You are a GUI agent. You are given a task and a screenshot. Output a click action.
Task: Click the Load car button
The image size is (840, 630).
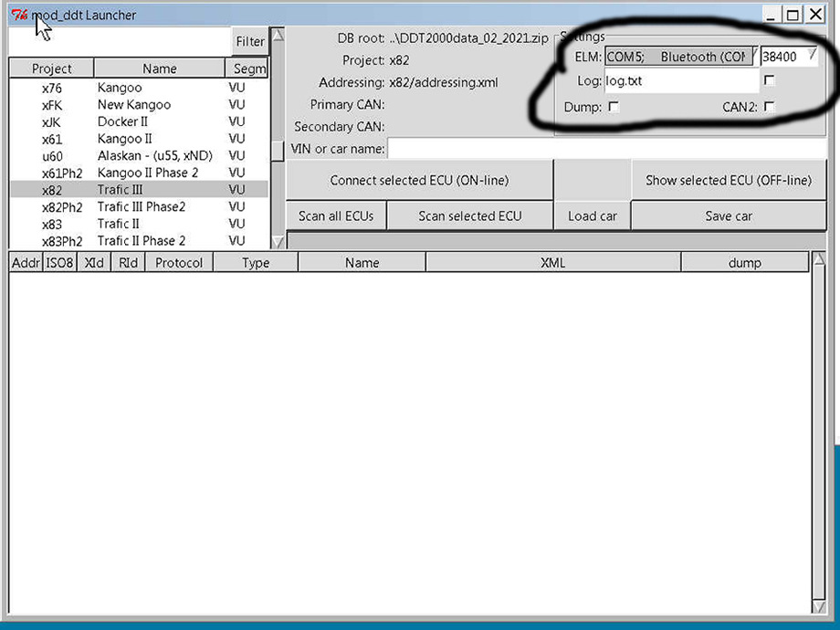[x=592, y=216]
